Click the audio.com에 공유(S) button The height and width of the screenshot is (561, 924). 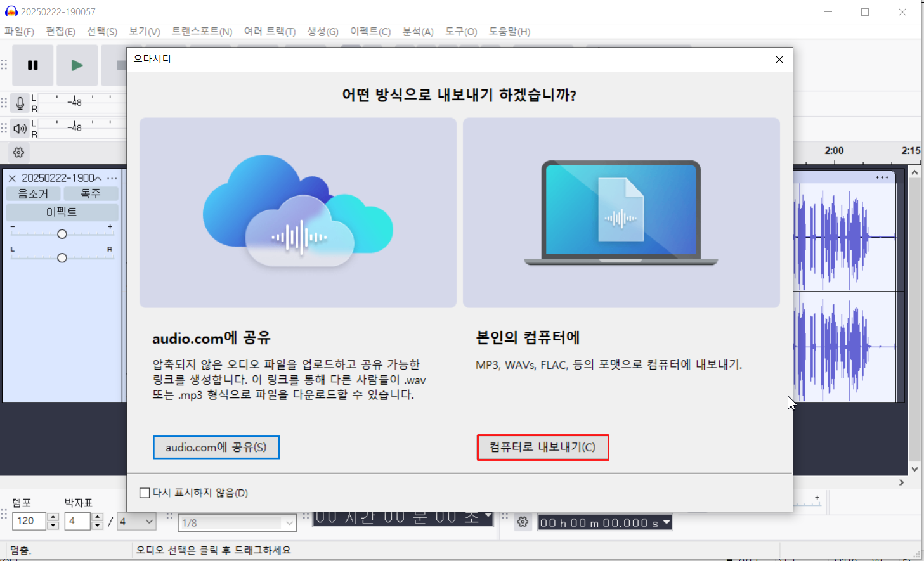[x=216, y=448]
